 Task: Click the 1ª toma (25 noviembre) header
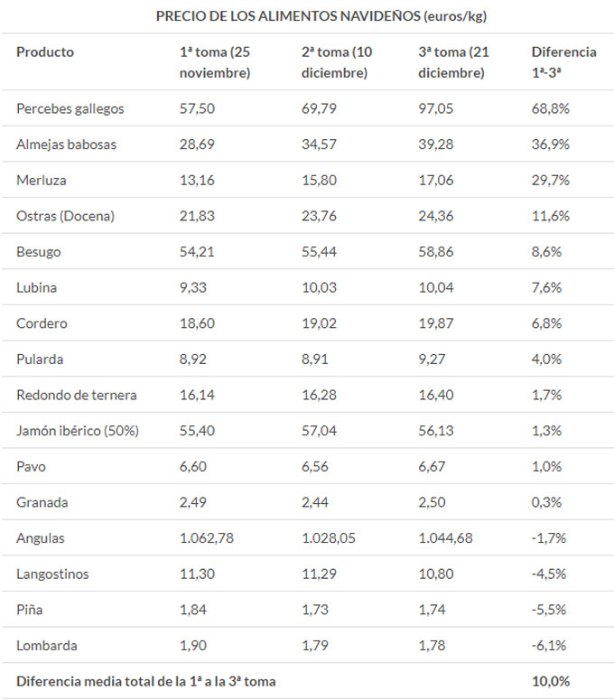coord(215,62)
